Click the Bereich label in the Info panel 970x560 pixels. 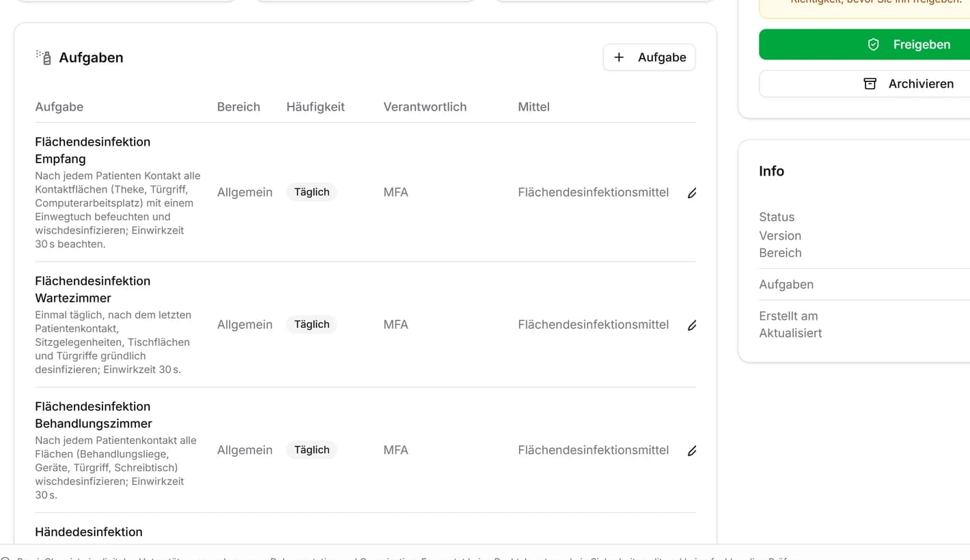coord(780,253)
